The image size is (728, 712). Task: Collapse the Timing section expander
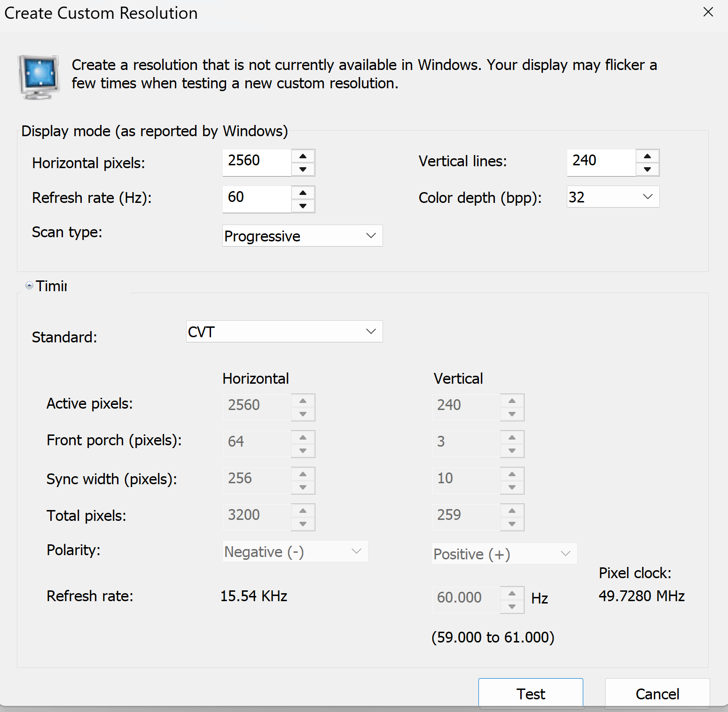pos(30,286)
